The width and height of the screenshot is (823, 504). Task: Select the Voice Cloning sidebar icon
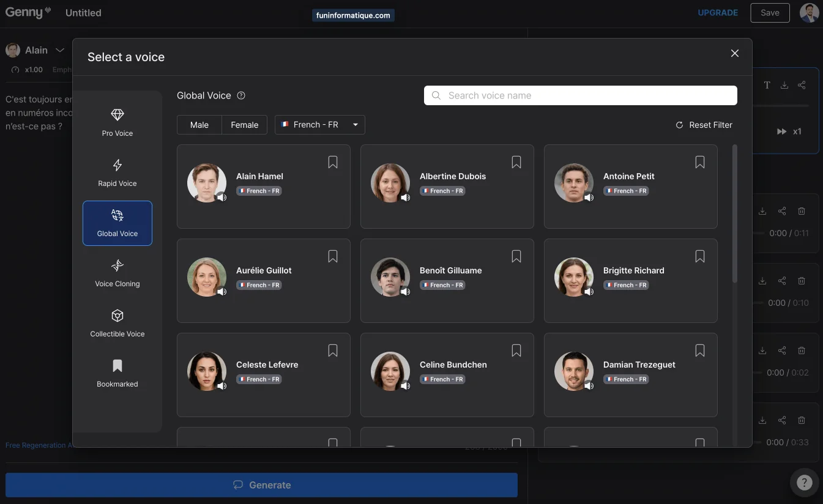117,273
